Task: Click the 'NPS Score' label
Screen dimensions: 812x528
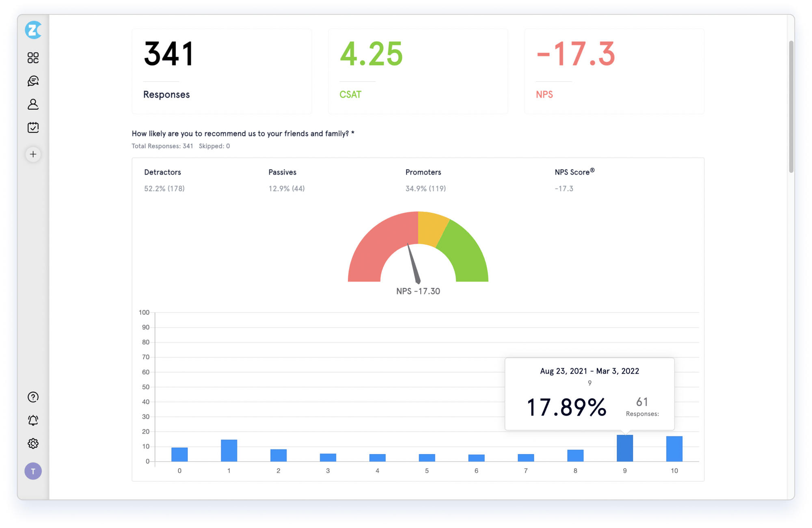Action: click(574, 172)
